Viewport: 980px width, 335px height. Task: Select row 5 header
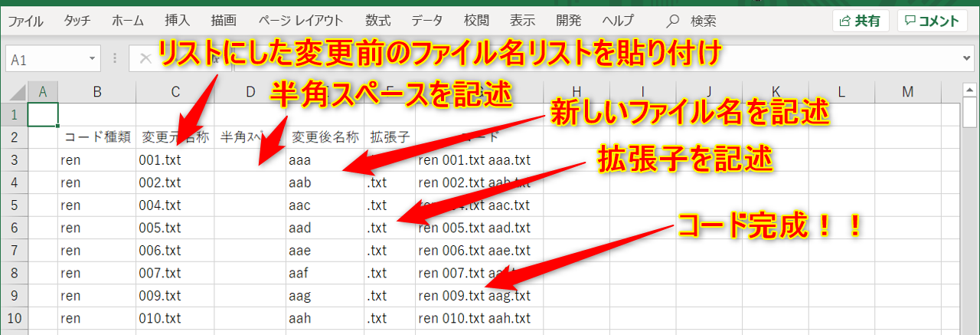click(14, 205)
